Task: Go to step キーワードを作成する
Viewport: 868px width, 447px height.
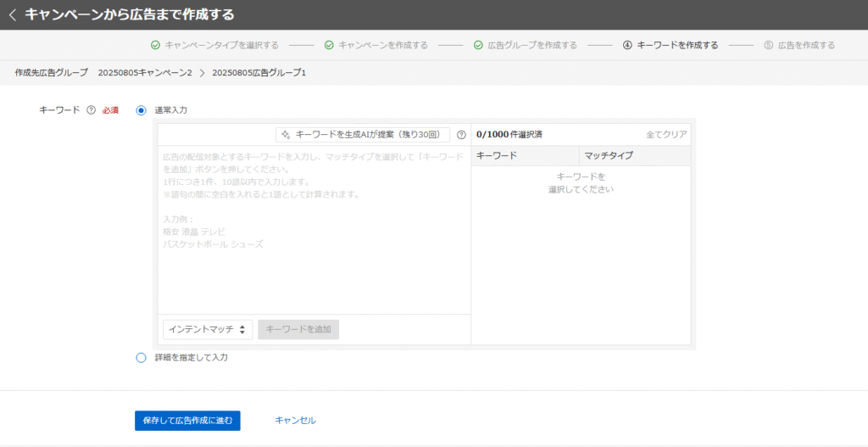Action: (x=677, y=46)
